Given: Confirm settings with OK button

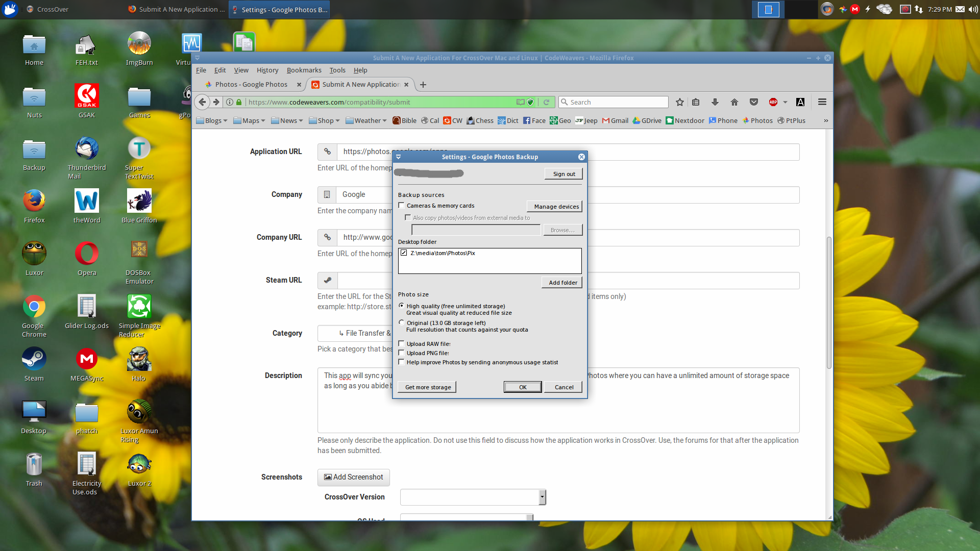Looking at the screenshot, I should click(x=523, y=387).
